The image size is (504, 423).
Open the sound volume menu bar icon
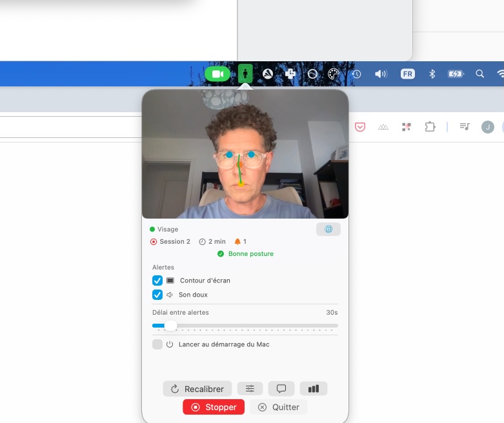pos(381,74)
